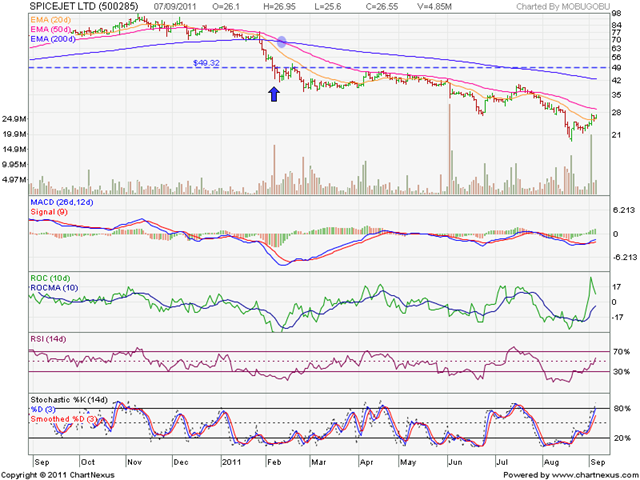Screen dimensions: 640x480
Task: Select the Signal (9) indicator label
Action: click(49, 212)
